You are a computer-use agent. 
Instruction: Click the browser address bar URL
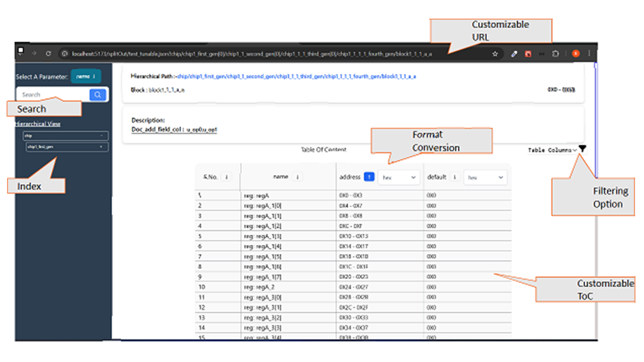(x=252, y=54)
